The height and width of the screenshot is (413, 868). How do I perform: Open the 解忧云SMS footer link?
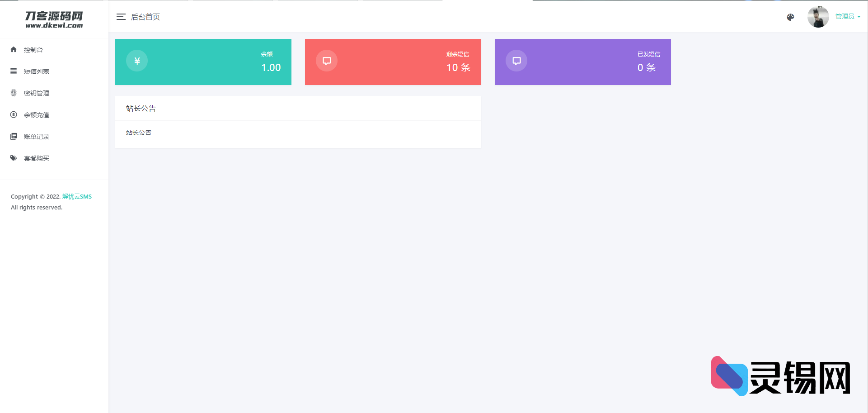click(x=77, y=197)
